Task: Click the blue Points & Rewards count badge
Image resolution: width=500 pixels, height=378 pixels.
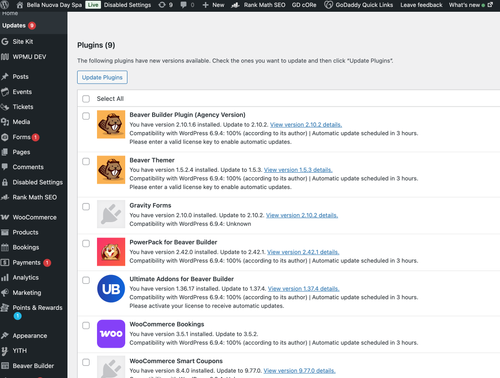Action: click(18, 316)
